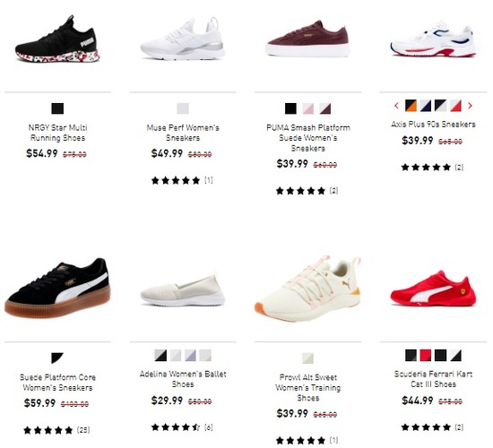Select orange-black swatch for Axis Plus 90s
Viewport: 493px width, 448px height.
click(411, 106)
